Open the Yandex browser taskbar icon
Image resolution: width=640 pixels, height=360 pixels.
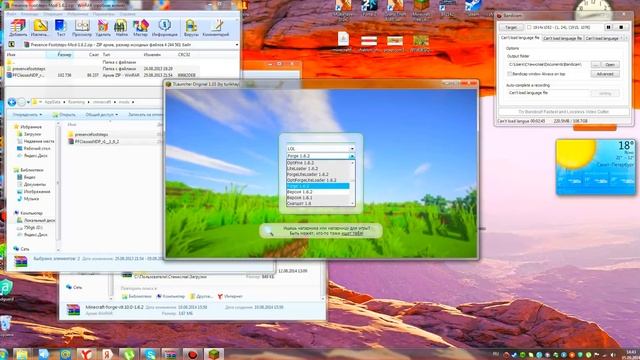click(86, 354)
